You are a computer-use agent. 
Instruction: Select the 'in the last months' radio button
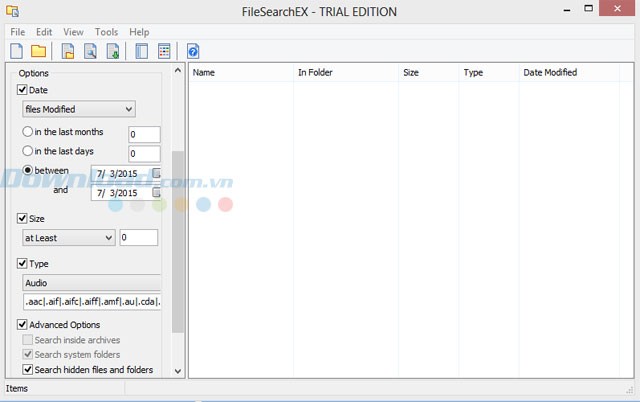[x=27, y=131]
